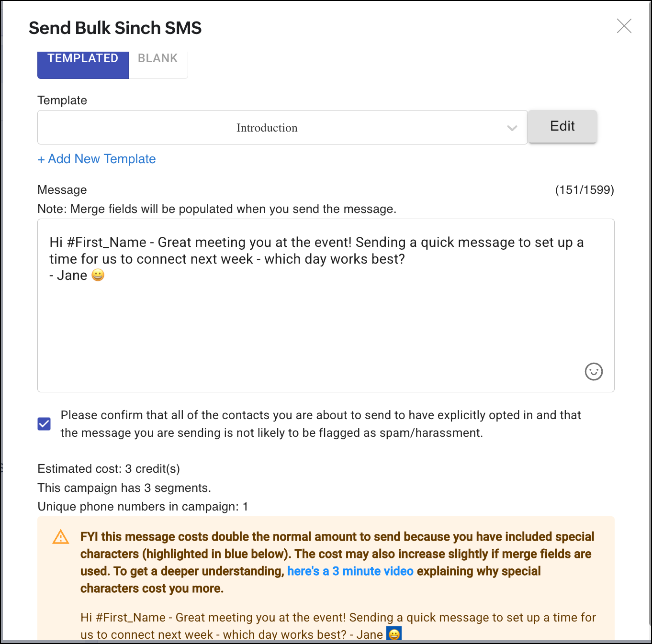
Task: Click the grinning emoji after Jane in the message
Action: point(98,275)
